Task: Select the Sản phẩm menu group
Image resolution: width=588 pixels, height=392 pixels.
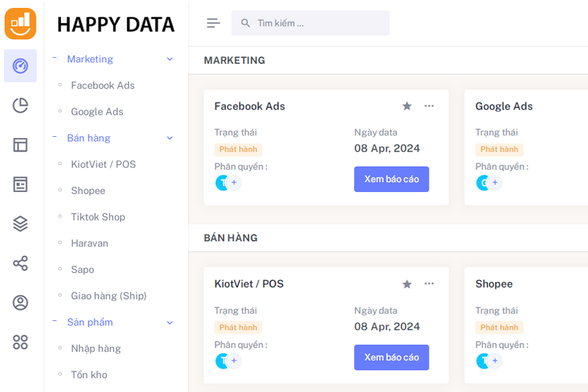Action: 90,322
